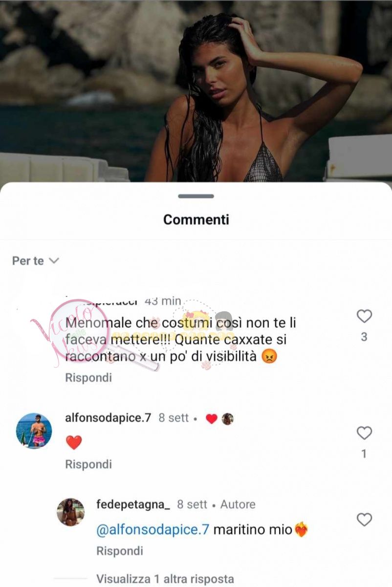Like alfonsodapice.7's heart comment
The width and height of the screenshot is (392, 587).
click(364, 433)
